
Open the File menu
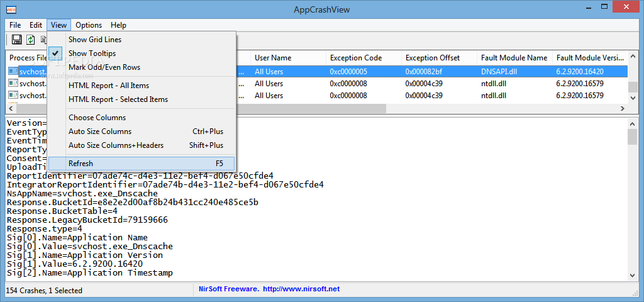pos(15,25)
